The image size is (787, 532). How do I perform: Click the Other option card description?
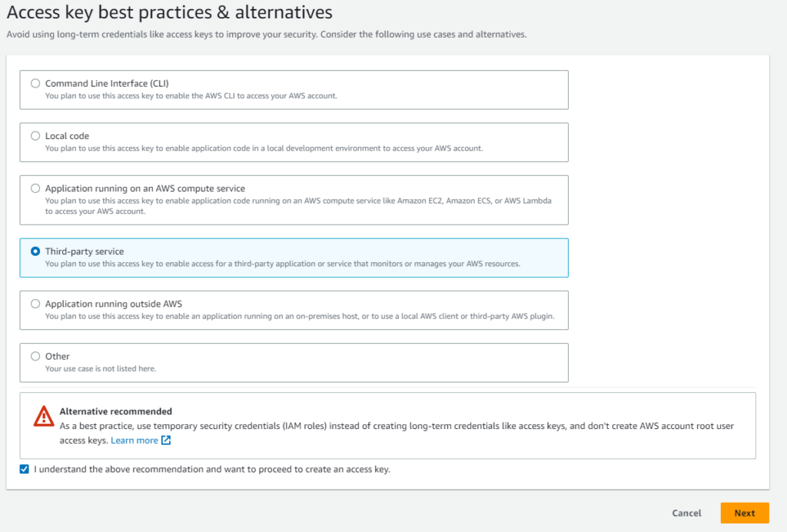[x=101, y=368]
